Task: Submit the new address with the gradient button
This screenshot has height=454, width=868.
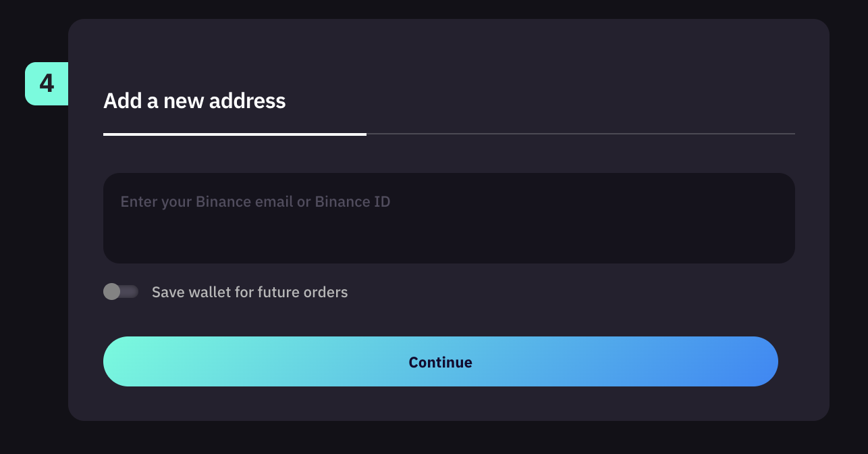Action: [x=440, y=361]
